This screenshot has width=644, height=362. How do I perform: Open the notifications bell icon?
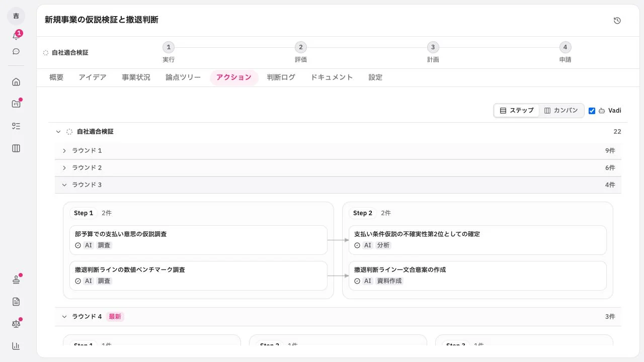[16, 36]
